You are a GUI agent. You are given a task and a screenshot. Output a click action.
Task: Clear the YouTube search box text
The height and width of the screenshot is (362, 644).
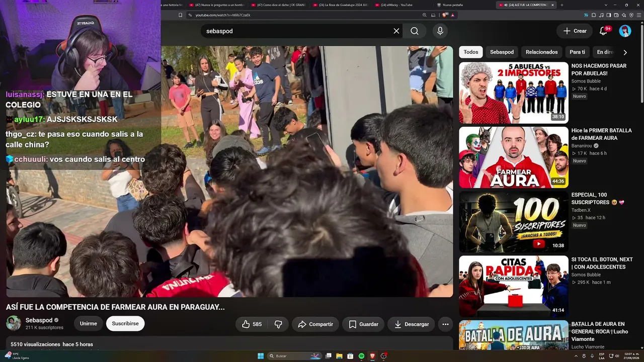[x=396, y=31]
